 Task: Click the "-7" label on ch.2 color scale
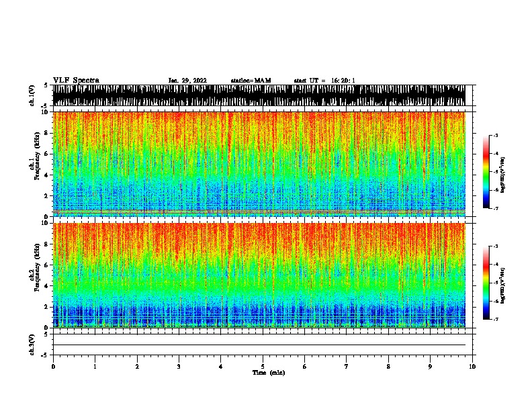coord(495,319)
